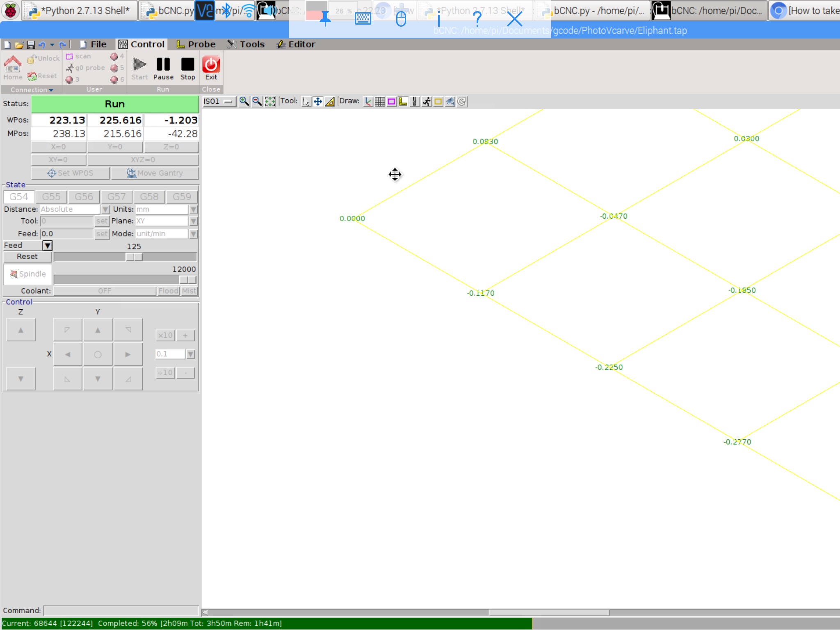Click the g0 probe user button

85,68
